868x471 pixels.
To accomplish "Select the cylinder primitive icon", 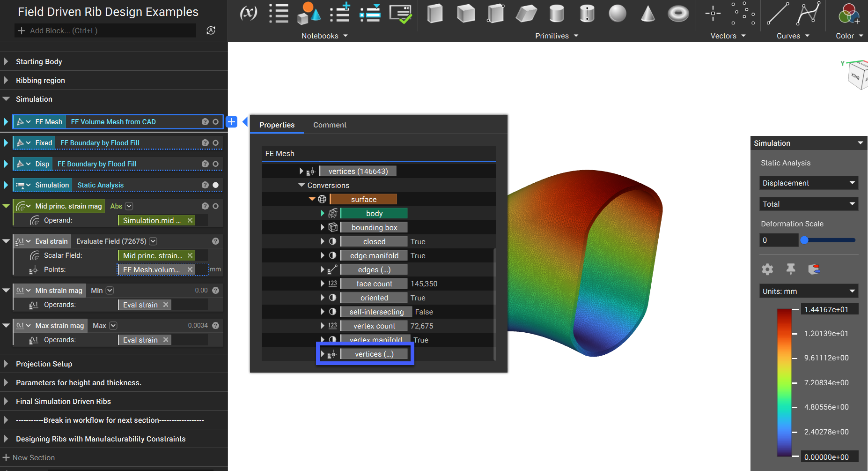I will [x=557, y=14].
